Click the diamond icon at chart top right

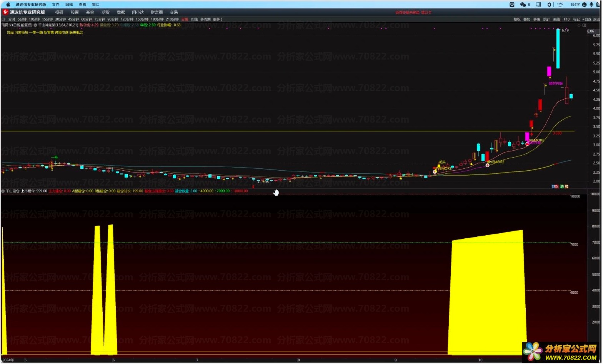[579, 25]
